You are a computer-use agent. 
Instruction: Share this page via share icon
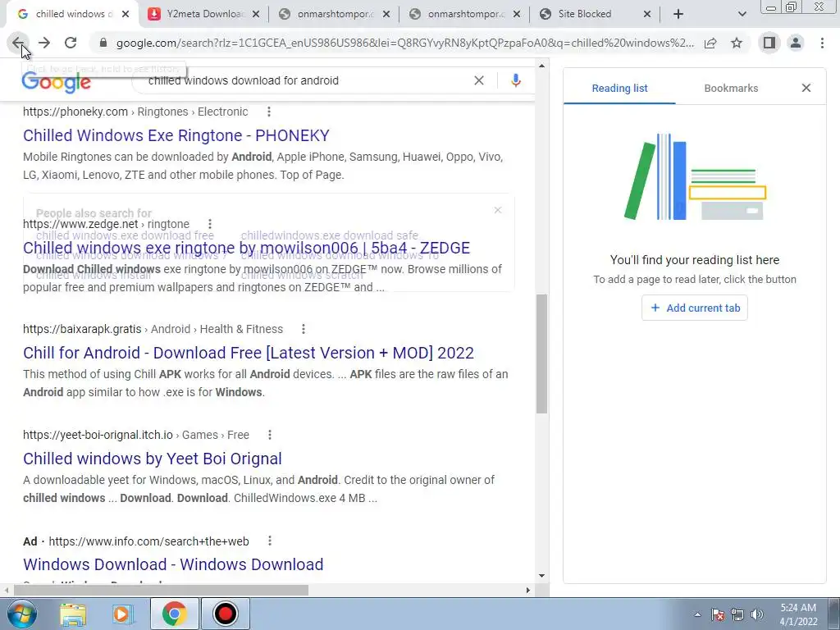[710, 43]
